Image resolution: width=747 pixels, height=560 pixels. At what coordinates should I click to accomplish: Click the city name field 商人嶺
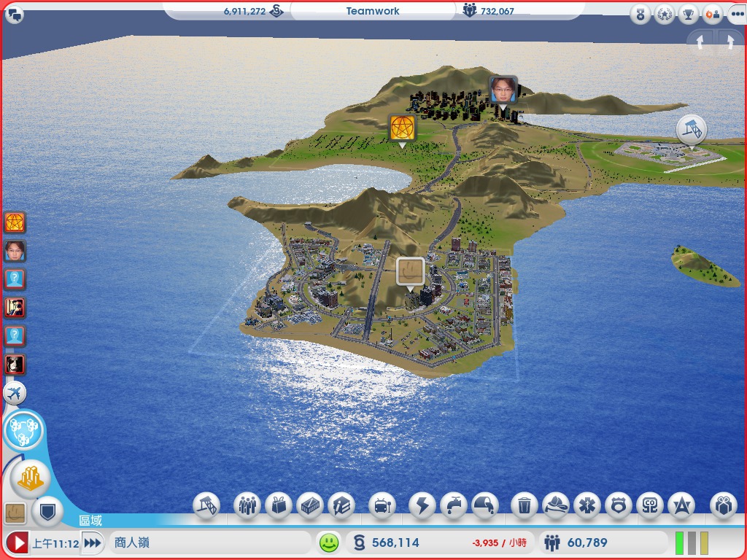click(209, 542)
